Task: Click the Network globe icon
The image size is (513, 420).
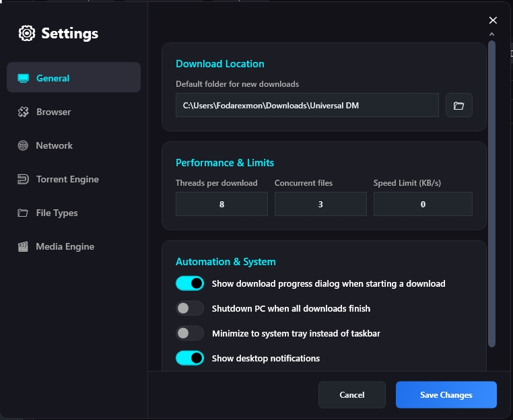Action: (23, 145)
